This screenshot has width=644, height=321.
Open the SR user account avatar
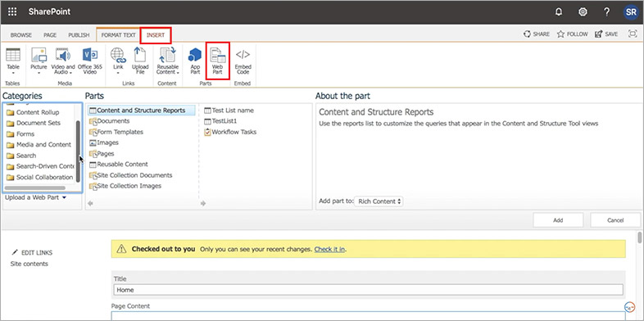(x=630, y=12)
